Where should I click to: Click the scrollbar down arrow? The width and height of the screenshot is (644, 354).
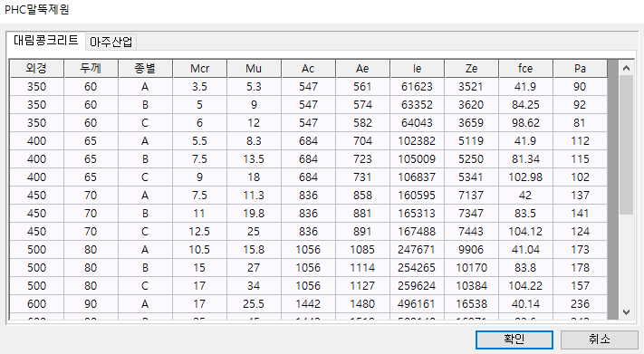point(627,312)
